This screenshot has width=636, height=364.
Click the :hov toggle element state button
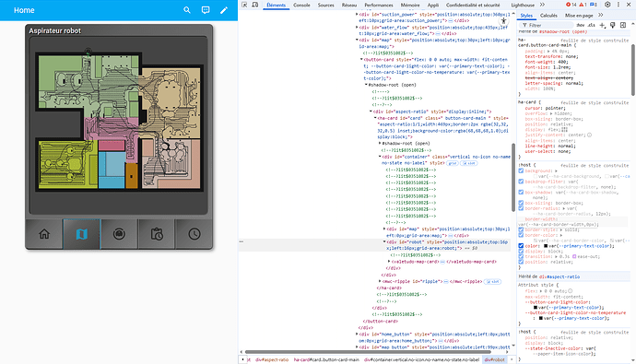pos(581,25)
